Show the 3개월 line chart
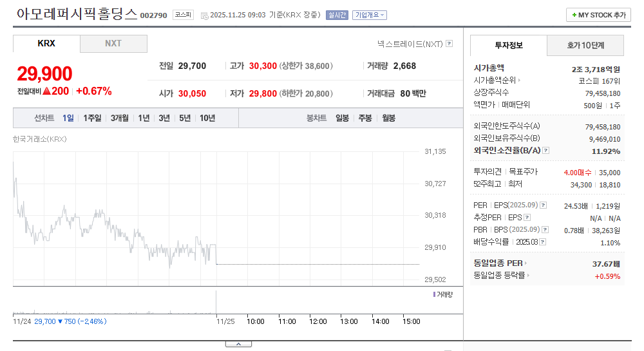Viewport: 644px width, 351px height. (x=120, y=119)
